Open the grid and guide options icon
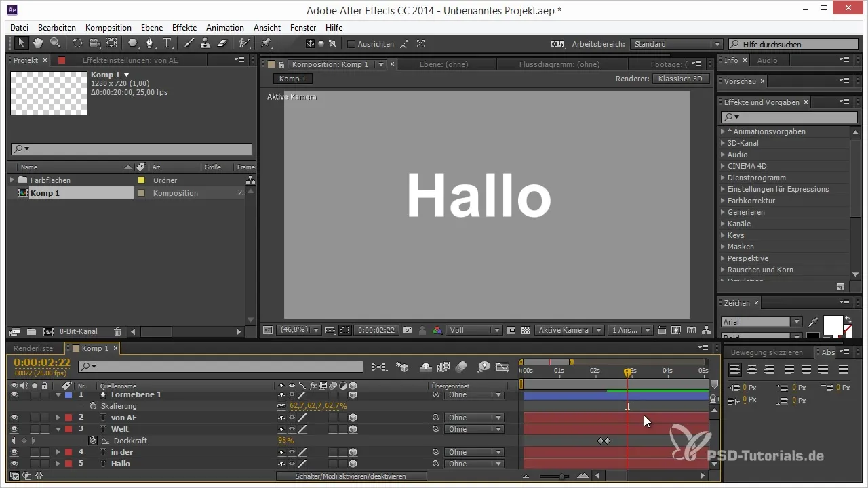Viewport: 868px width, 488px height. click(330, 330)
